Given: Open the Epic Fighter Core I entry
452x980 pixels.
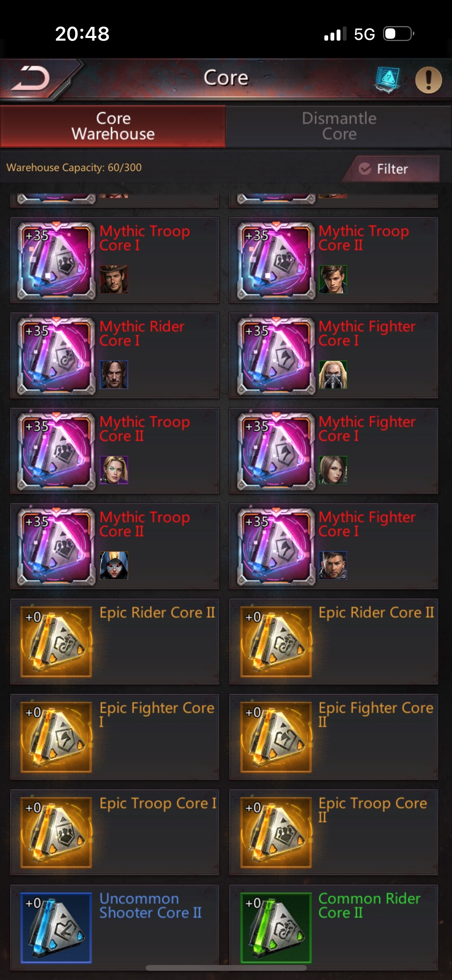Looking at the screenshot, I should click(115, 737).
